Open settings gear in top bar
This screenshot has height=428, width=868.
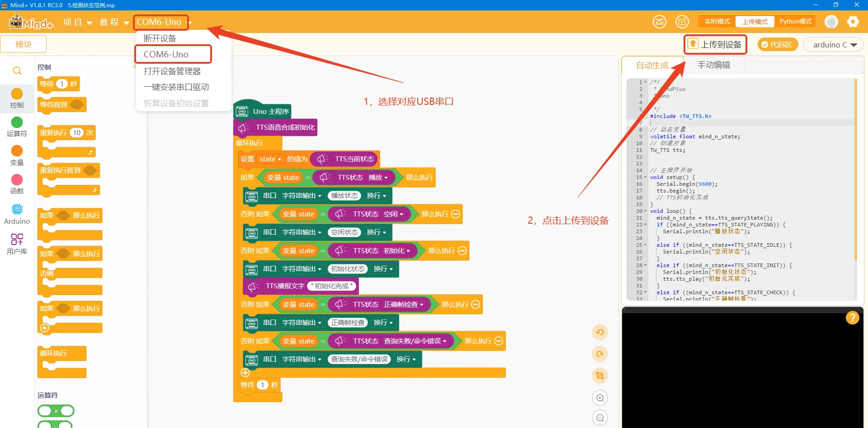coord(853,22)
